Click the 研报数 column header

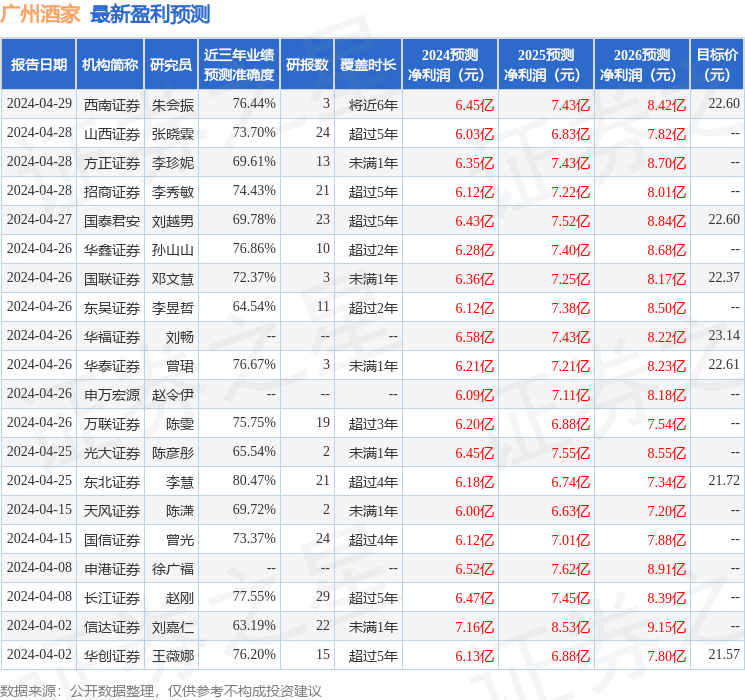307,64
